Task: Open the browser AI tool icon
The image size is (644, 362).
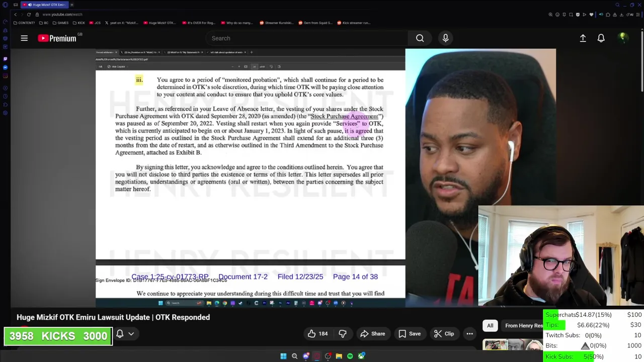Action: (x=631, y=15)
